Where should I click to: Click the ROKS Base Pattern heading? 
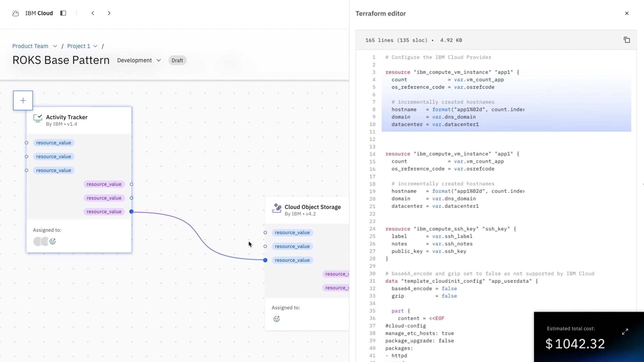pyautogui.click(x=61, y=60)
